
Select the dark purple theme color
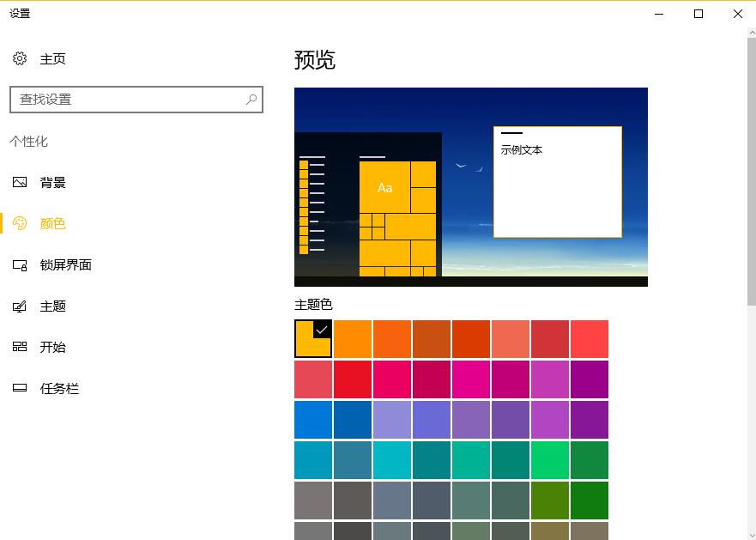(x=589, y=419)
